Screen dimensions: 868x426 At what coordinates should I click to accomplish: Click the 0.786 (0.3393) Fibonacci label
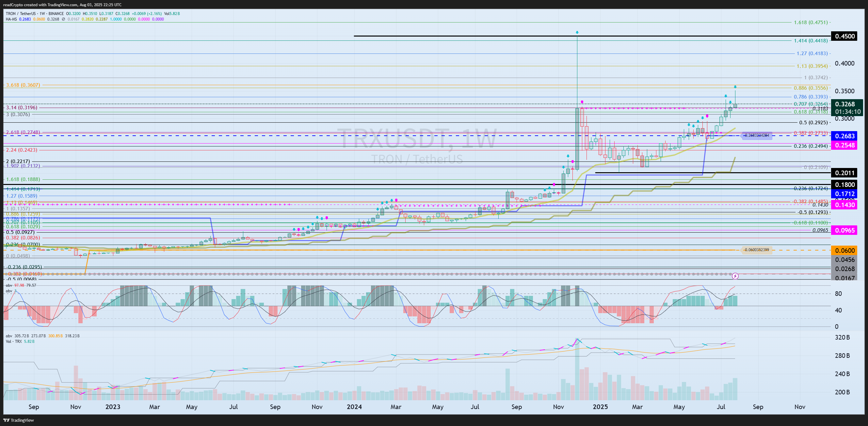coord(811,97)
